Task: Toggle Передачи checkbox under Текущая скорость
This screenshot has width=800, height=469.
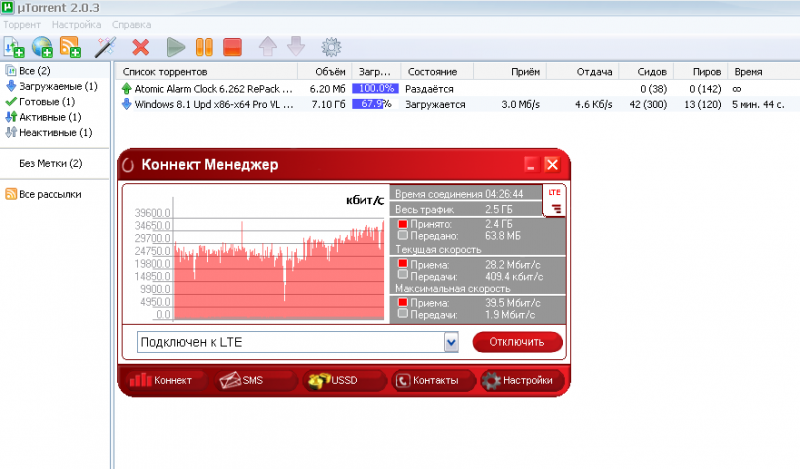Action: tap(403, 275)
